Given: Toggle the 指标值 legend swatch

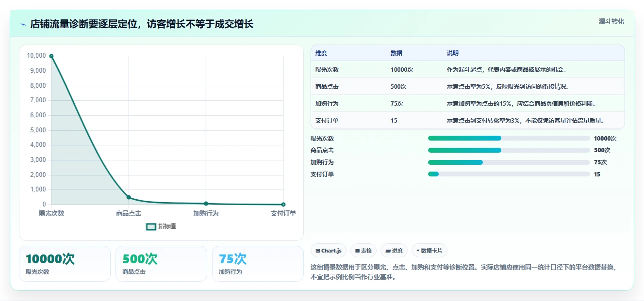Looking at the screenshot, I should pos(151,226).
